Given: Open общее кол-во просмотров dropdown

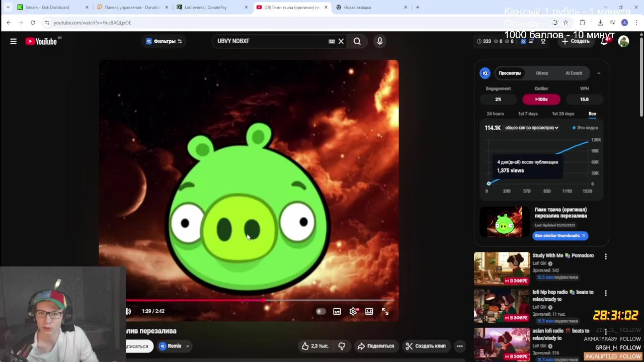Looking at the screenshot, I should click(531, 128).
